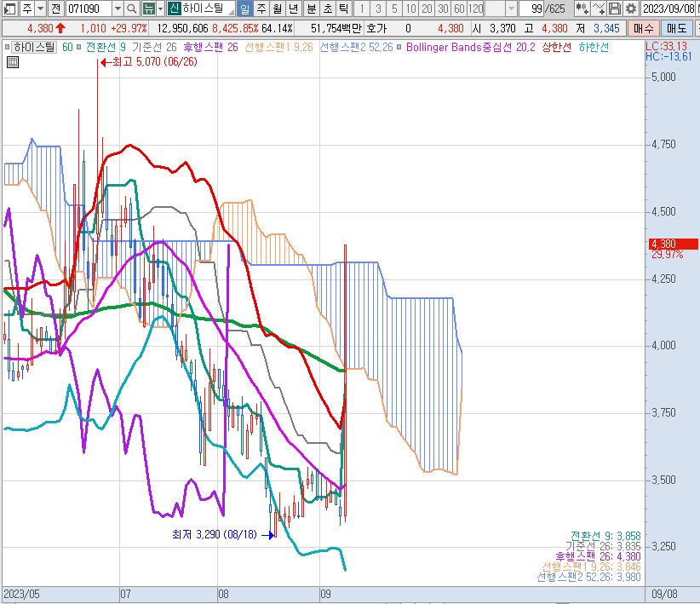Choose the 1 interval button
This screenshot has height=604, width=700.
(362, 8)
